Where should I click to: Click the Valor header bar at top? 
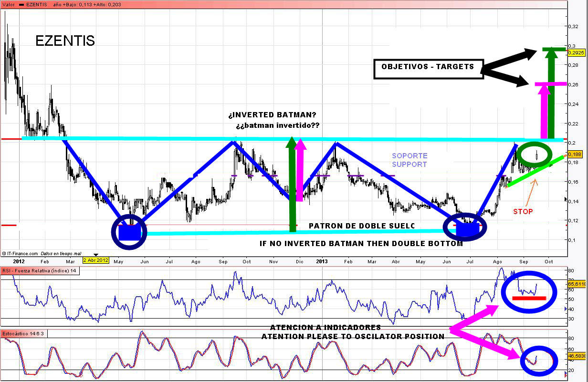pyautogui.click(x=286, y=4)
